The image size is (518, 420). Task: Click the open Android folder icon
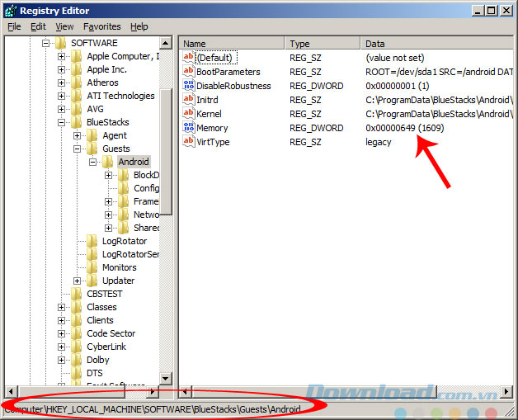click(108, 162)
